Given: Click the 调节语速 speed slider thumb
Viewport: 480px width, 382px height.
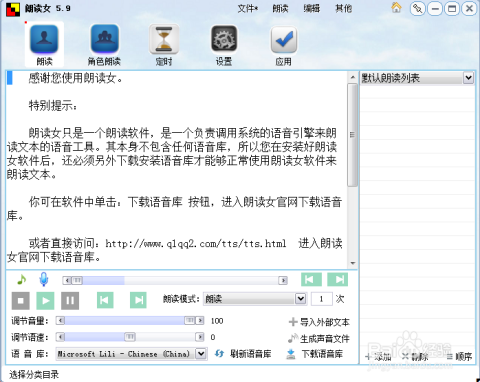Looking at the screenshot, I should (x=130, y=337).
